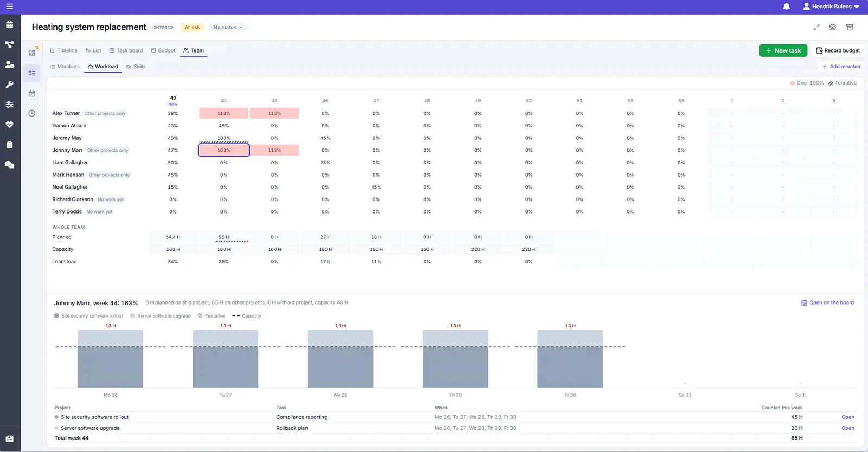Switch to the Task board tab
Viewport: 868px width, 452px height.
click(126, 50)
